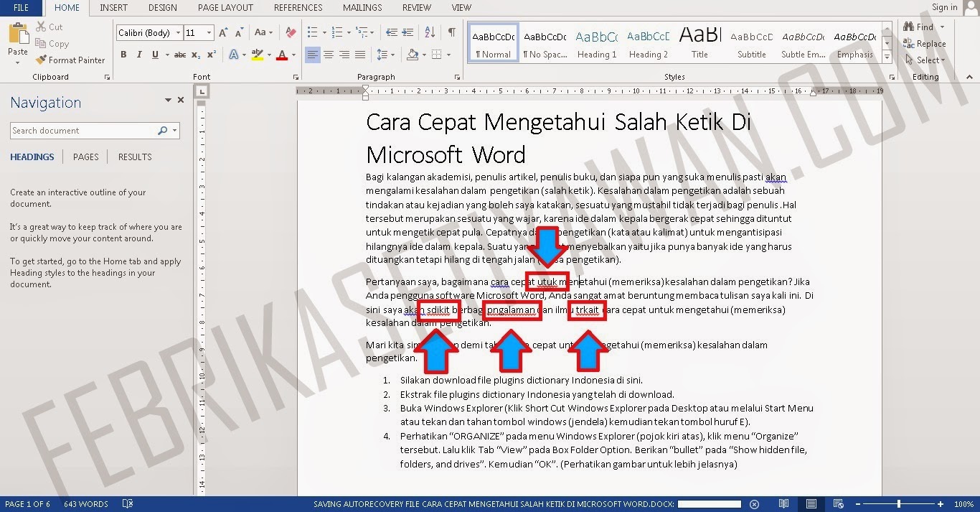Click the Numbering list icon
The width and height of the screenshot is (980, 512).
coord(337,32)
